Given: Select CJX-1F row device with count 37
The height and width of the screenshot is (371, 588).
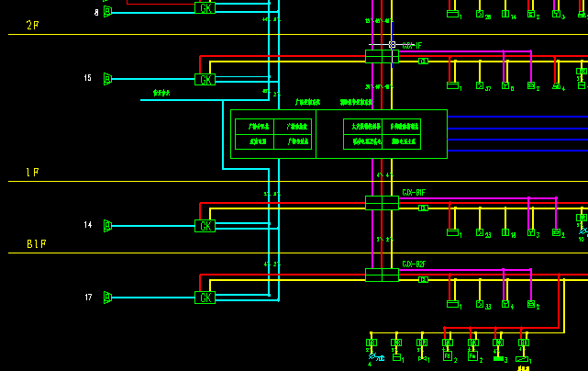Looking at the screenshot, I should click(480, 85).
